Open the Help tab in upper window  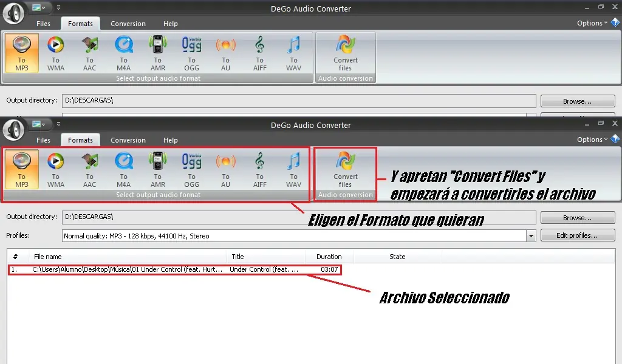[171, 24]
